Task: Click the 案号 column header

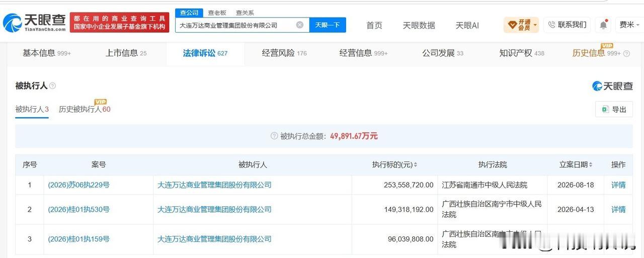Action: [99, 164]
